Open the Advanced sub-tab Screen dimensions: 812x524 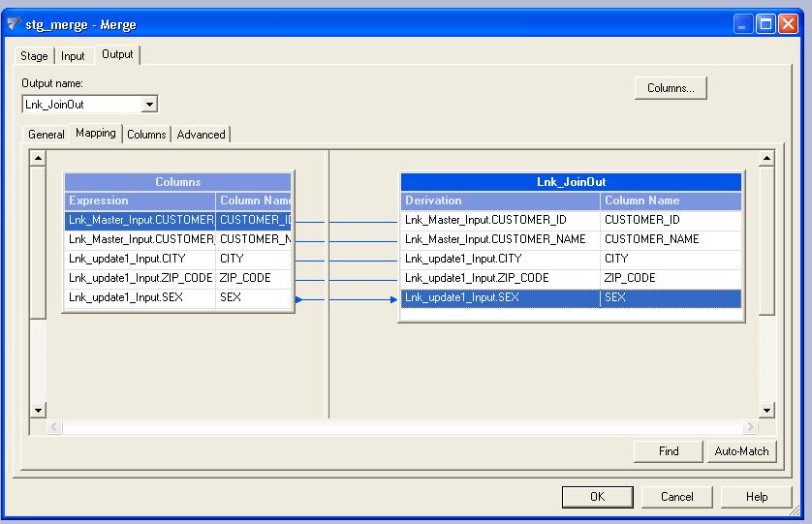(202, 135)
